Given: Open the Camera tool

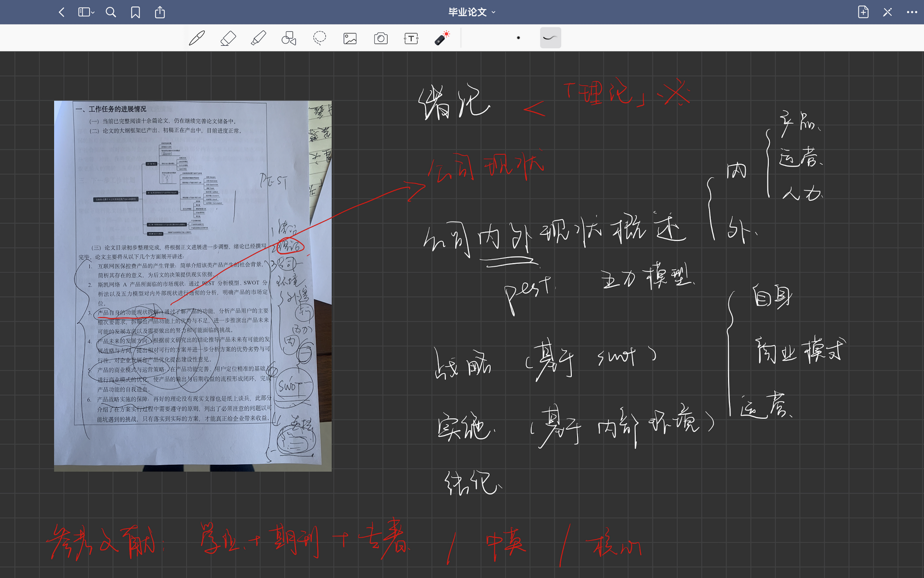Looking at the screenshot, I should click(x=381, y=38).
